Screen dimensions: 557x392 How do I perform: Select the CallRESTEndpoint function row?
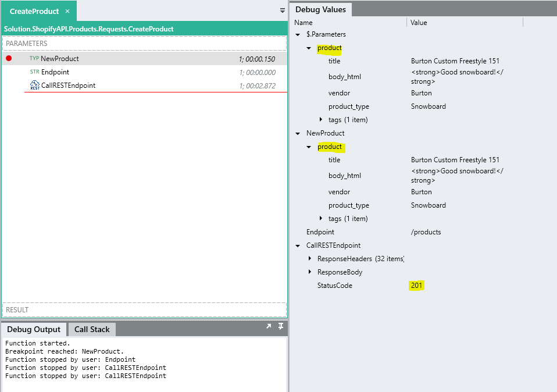coord(145,85)
